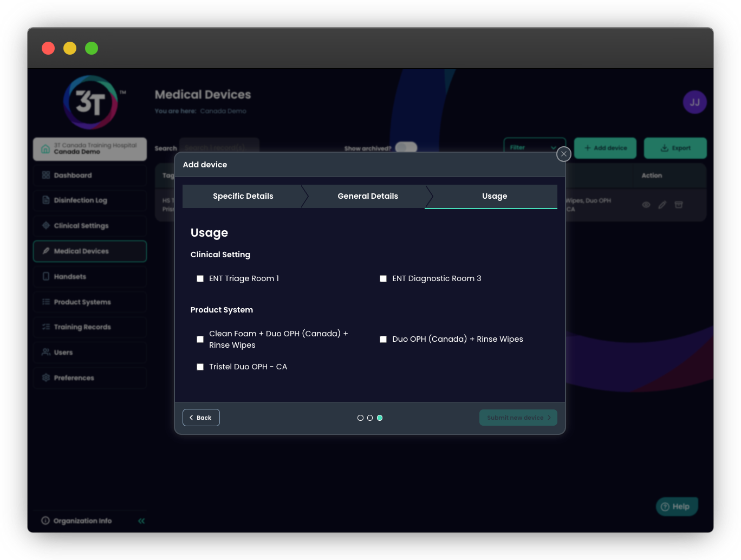Switch to Specific Details step tab
Image resolution: width=741 pixels, height=560 pixels.
[243, 196]
